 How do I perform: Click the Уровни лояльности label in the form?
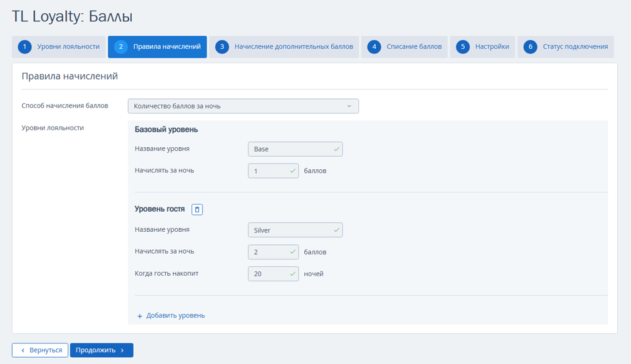(53, 128)
